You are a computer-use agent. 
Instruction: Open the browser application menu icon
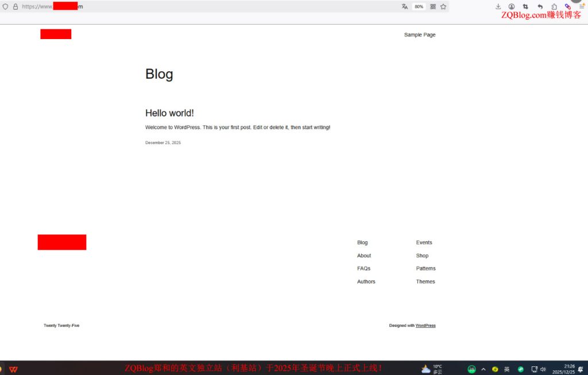[582, 6]
